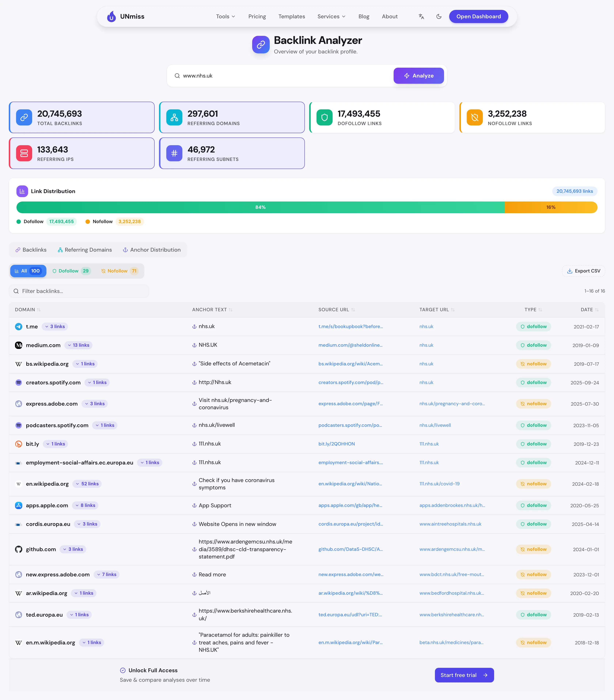
Task: Click the Dofollow Links shield icon
Action: point(325,117)
